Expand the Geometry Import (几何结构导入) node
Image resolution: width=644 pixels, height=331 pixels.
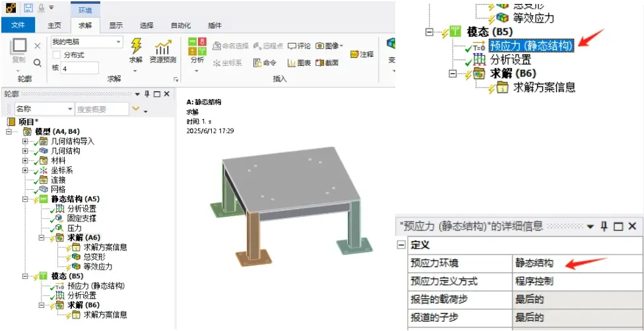point(26,141)
